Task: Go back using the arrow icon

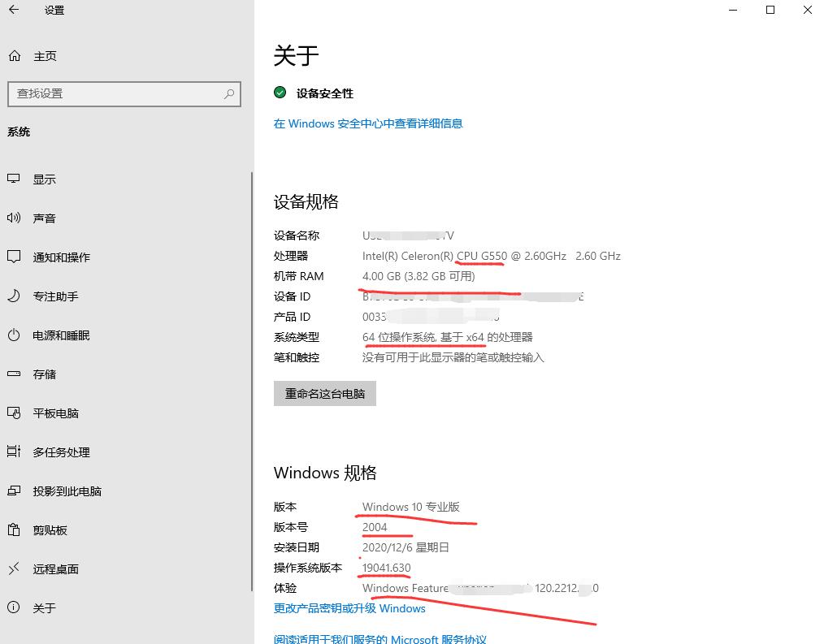Action: [x=14, y=10]
